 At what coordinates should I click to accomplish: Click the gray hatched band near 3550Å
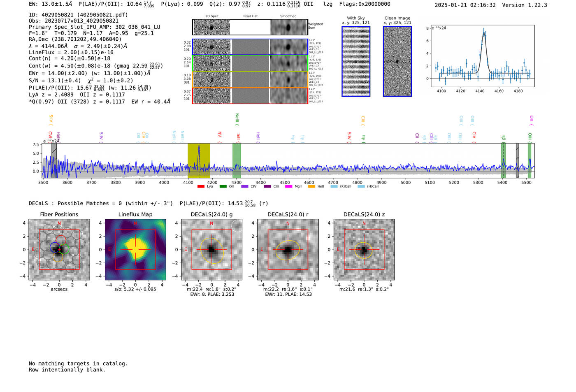[x=54, y=160]
